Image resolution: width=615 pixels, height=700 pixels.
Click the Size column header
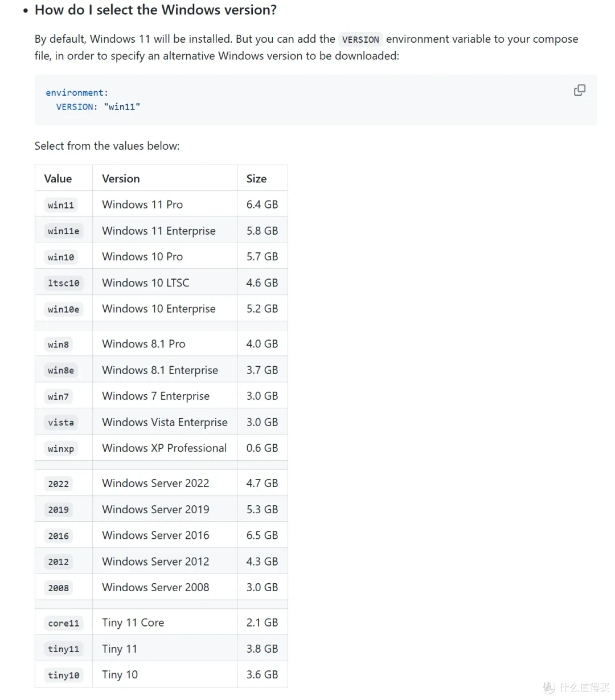(x=263, y=178)
